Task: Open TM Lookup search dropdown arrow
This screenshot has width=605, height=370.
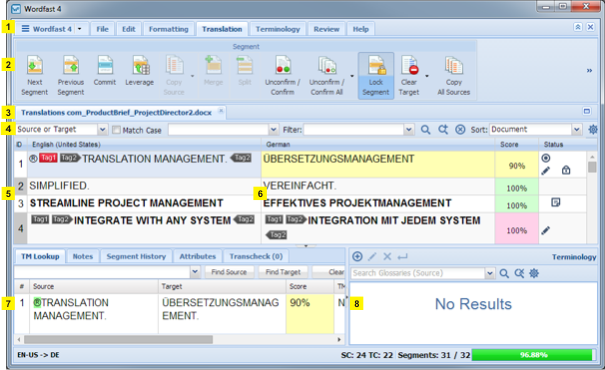Action: click(195, 272)
